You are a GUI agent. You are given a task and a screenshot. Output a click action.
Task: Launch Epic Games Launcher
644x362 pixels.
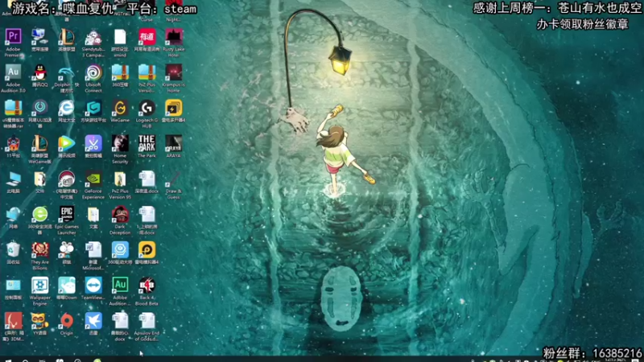(67, 215)
